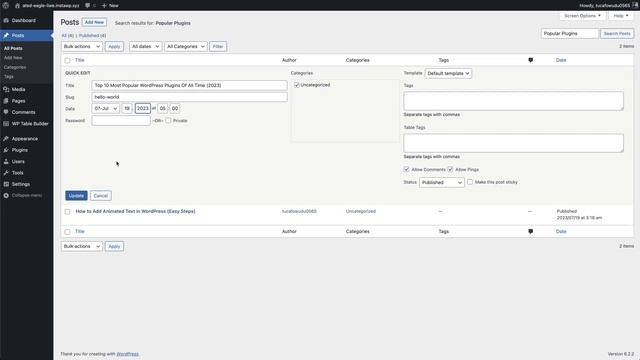This screenshot has height=360, width=640.
Task: Open the Template dropdown
Action: (448, 73)
